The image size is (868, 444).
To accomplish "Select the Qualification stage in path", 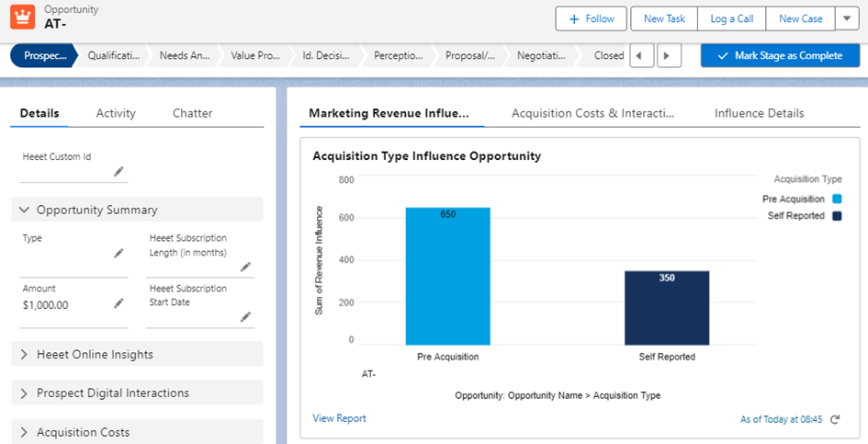I will (x=112, y=55).
